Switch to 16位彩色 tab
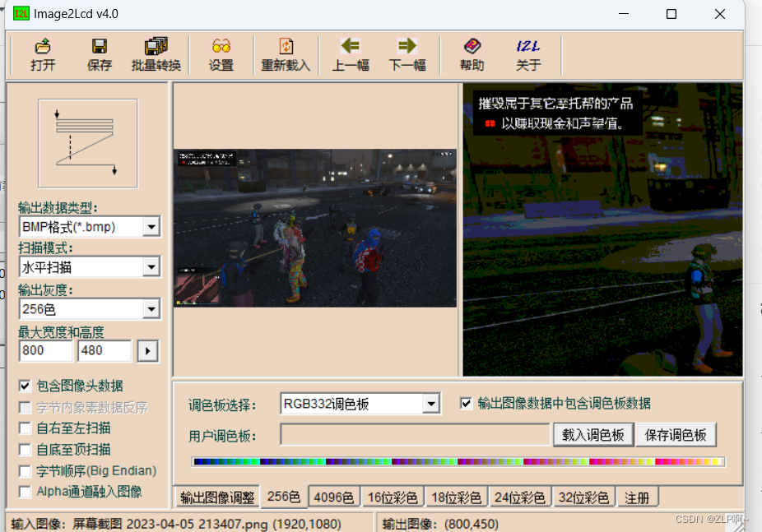 [x=393, y=497]
